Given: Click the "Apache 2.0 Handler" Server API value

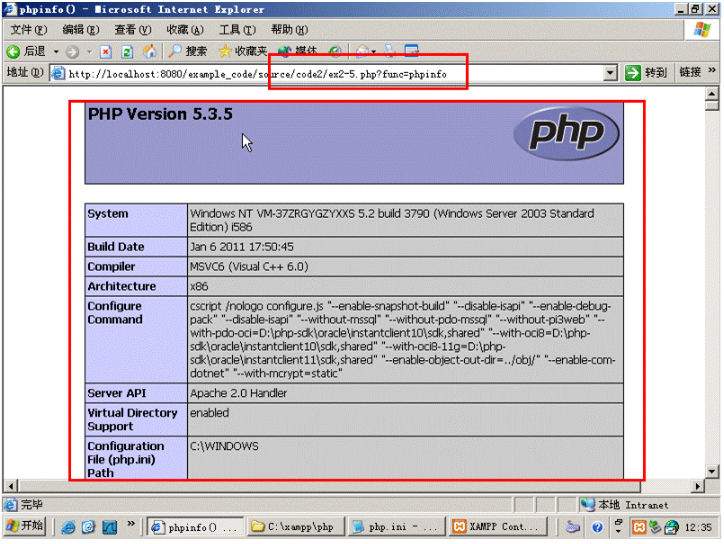Looking at the screenshot, I should coord(238,393).
